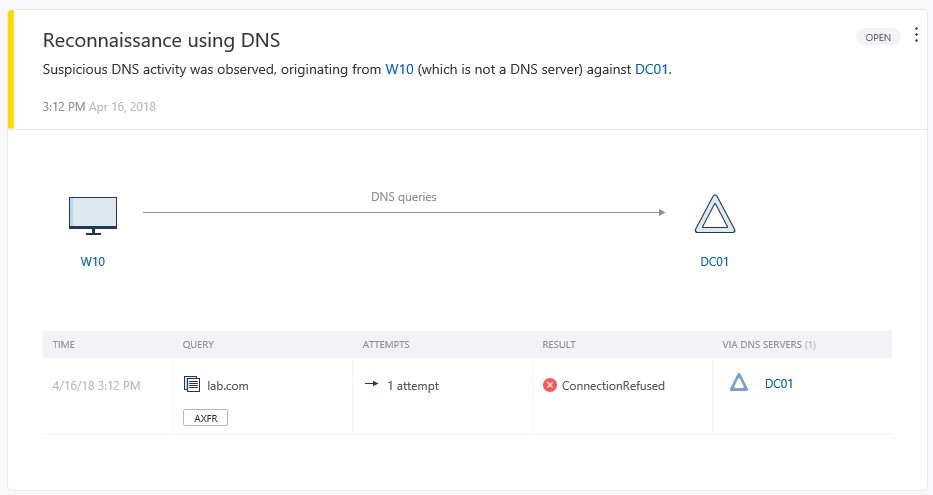Image resolution: width=933 pixels, height=495 pixels.
Task: Open DC01 link in alert description
Action: click(x=651, y=70)
